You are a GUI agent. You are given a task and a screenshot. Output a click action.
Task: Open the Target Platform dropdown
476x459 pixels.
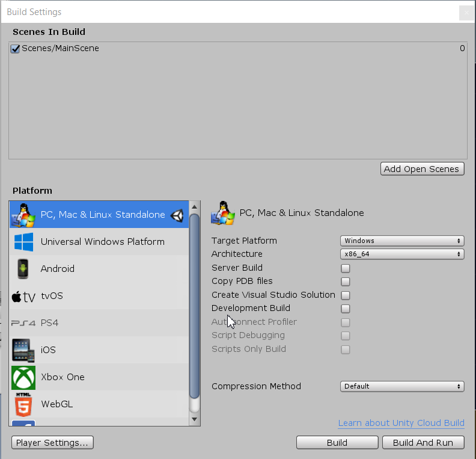402,241
